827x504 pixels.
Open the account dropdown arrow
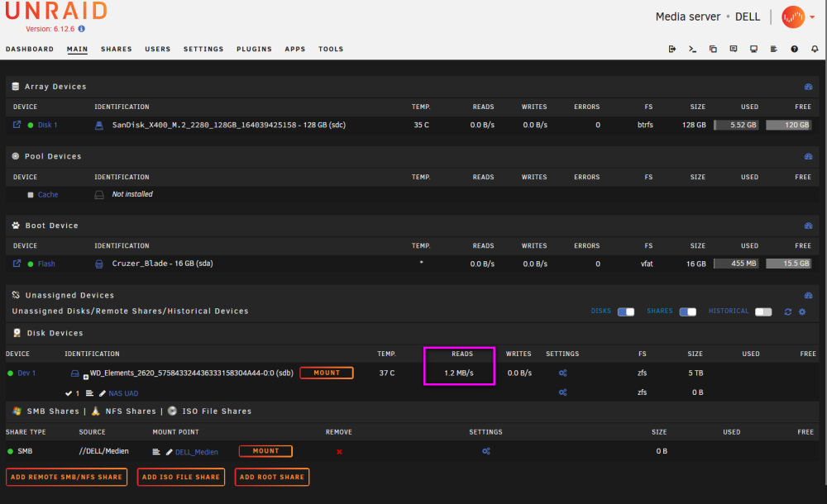point(813,17)
